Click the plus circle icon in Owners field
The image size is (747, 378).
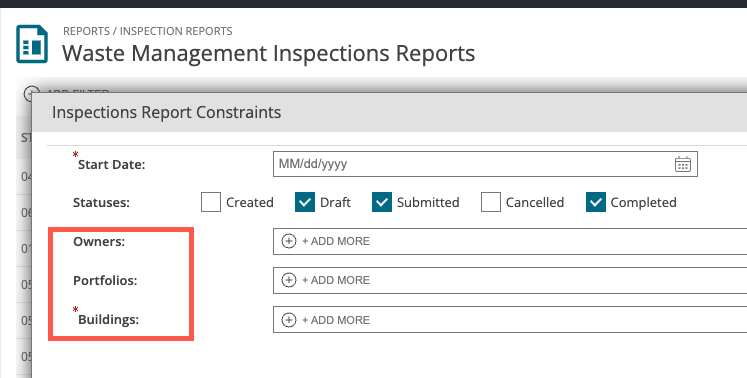tap(289, 241)
